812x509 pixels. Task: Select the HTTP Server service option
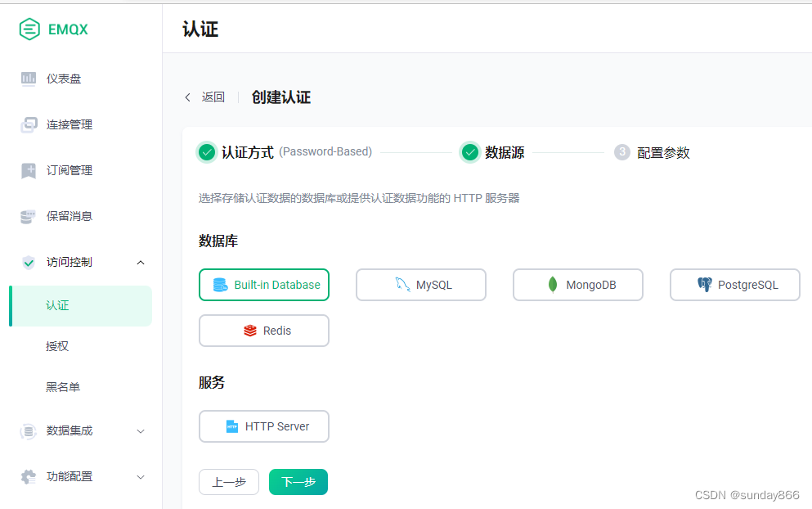click(263, 426)
